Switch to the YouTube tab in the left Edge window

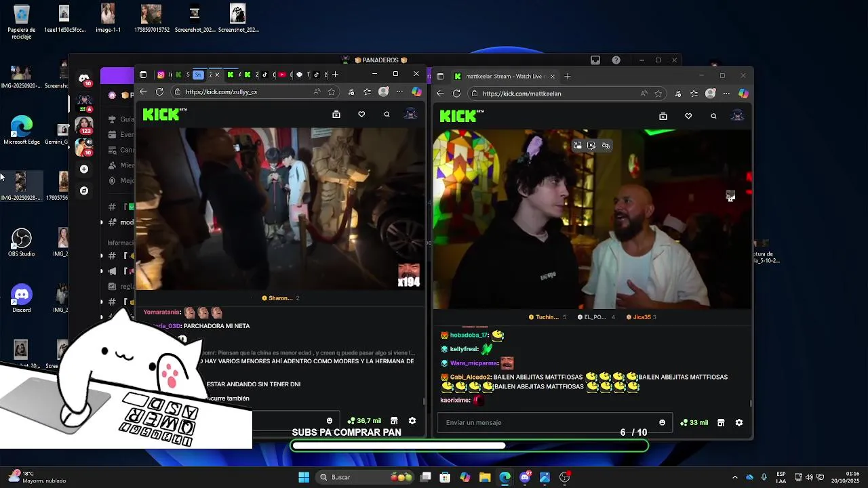282,75
